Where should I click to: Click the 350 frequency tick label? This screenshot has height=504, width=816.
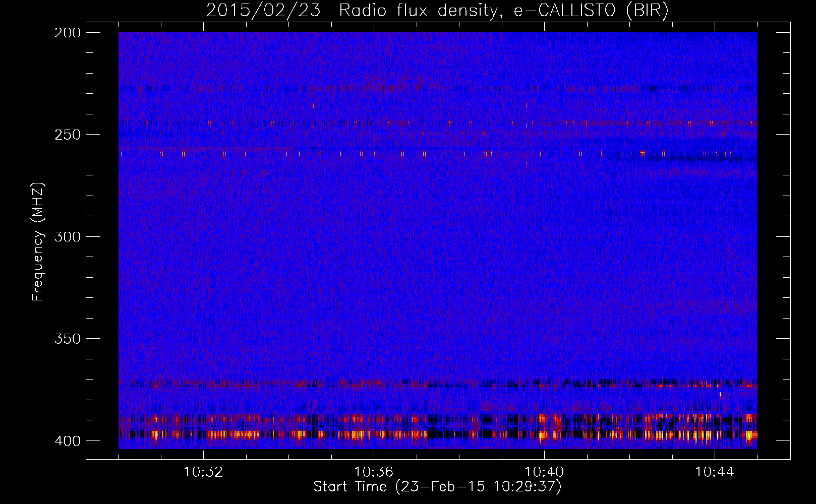68,339
